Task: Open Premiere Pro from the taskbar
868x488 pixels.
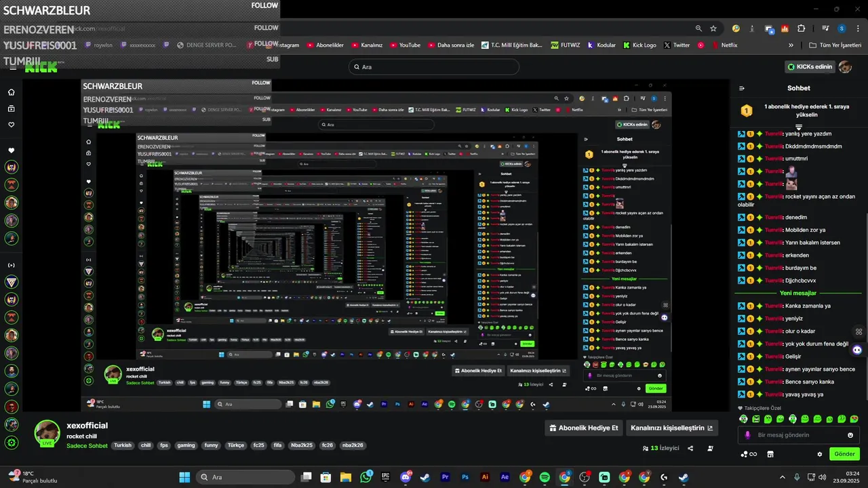Action: (446, 477)
